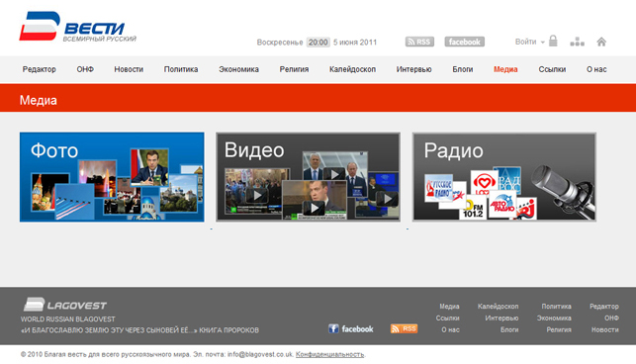
Task: Open the facebook button in header
Action: [x=465, y=42]
